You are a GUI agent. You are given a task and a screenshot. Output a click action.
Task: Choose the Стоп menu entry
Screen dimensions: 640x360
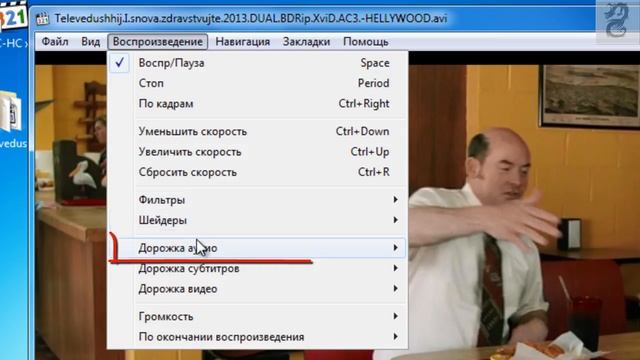click(x=258, y=83)
